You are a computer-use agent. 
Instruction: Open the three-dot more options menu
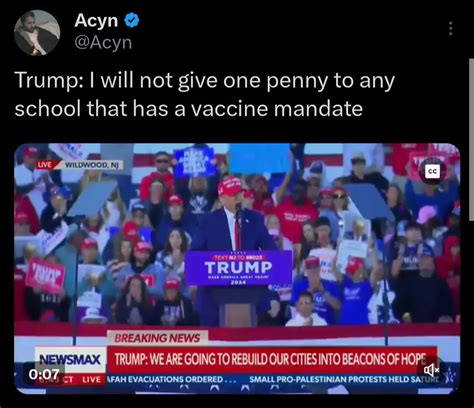[451, 28]
